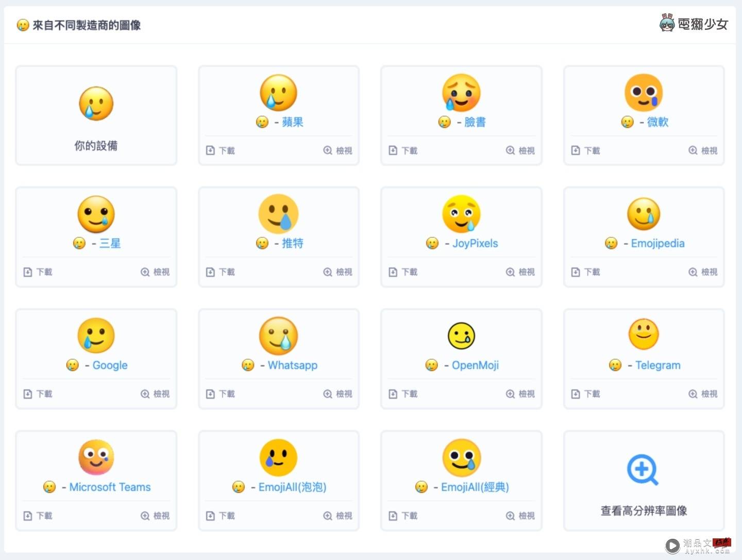Image resolution: width=742 pixels, height=560 pixels.
Task: Select the EmojiAll(泡泡) emoji thumbnail
Action: click(279, 457)
